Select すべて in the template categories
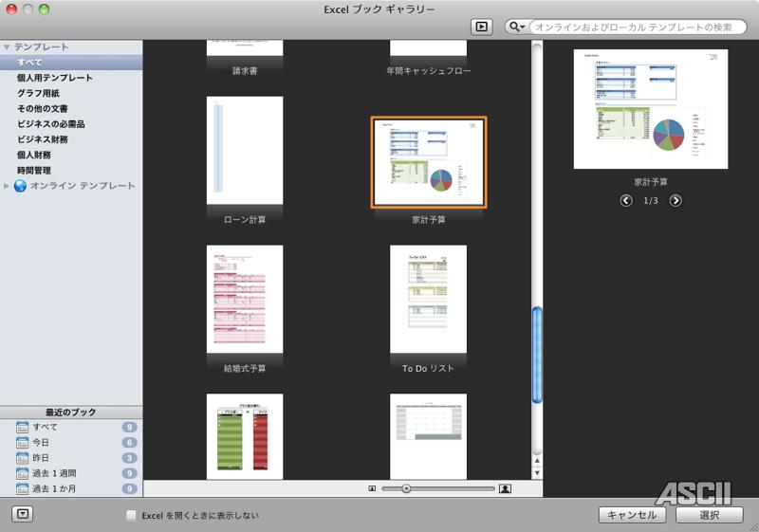 coord(71,63)
